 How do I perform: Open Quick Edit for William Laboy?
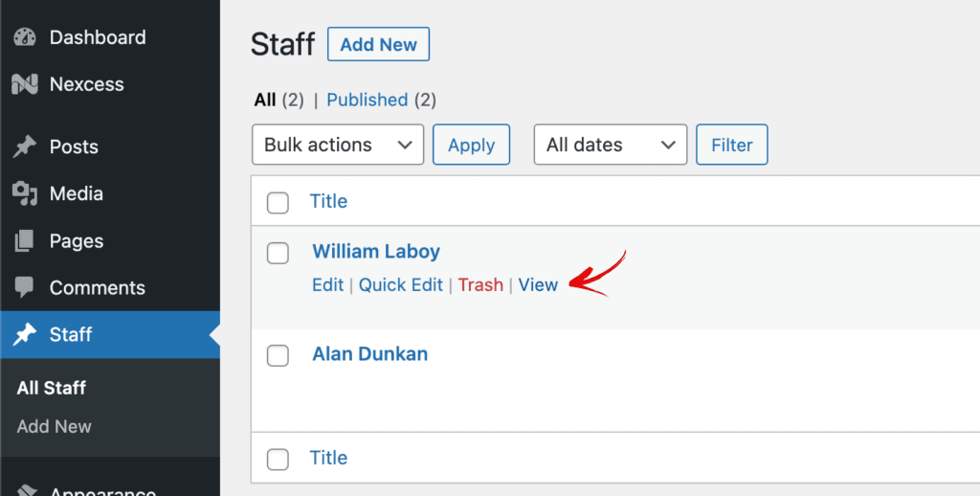click(x=401, y=284)
